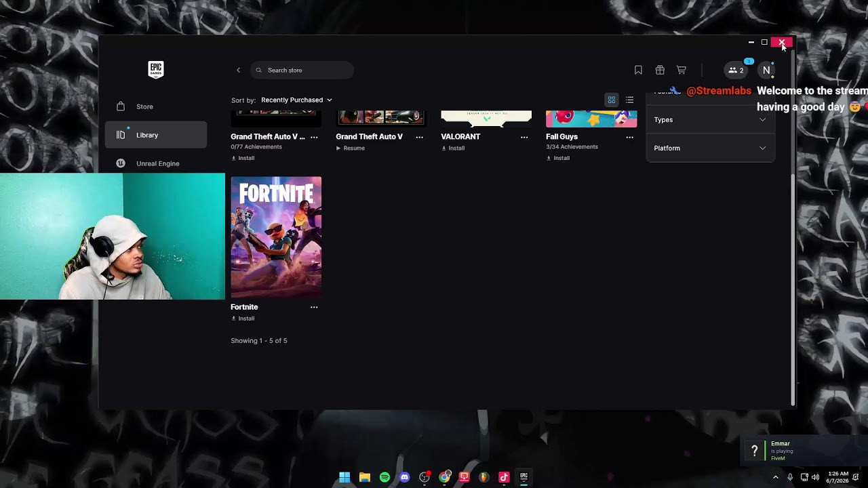Open options menu for VALORANT

(524, 137)
